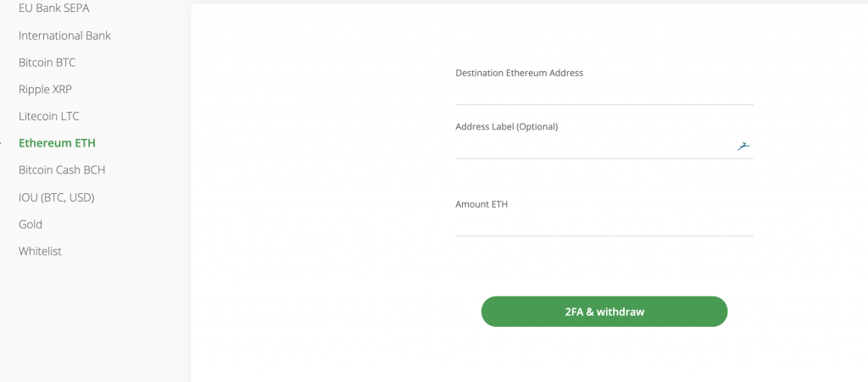Open Litecoin LTC withdrawal page
Screen dimensions: 868x382
click(x=48, y=116)
